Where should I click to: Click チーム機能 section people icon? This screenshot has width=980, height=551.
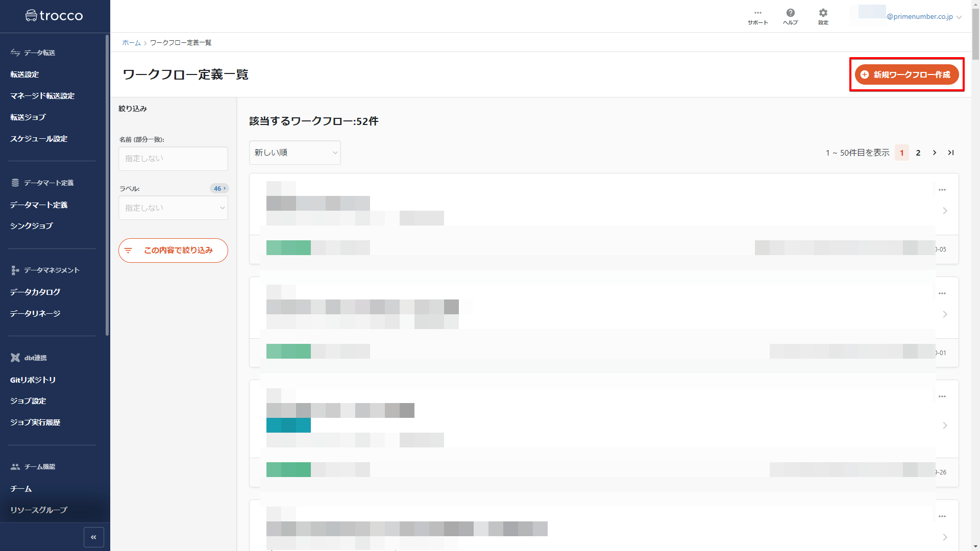point(15,467)
